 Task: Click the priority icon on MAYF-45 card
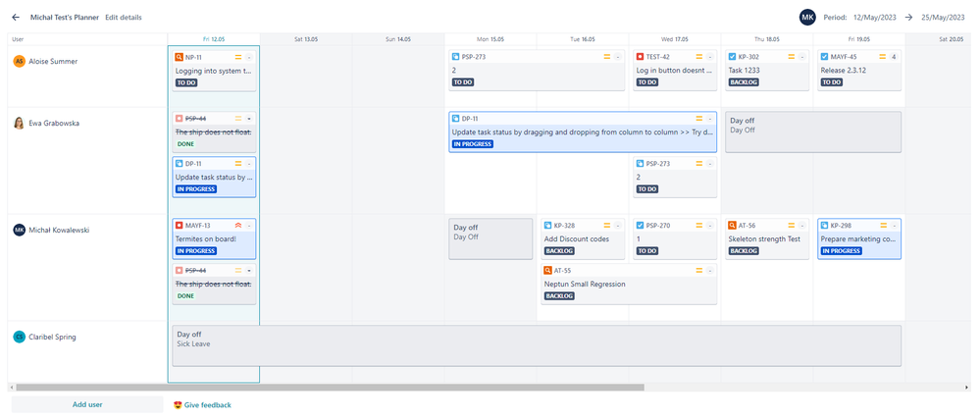point(883,57)
